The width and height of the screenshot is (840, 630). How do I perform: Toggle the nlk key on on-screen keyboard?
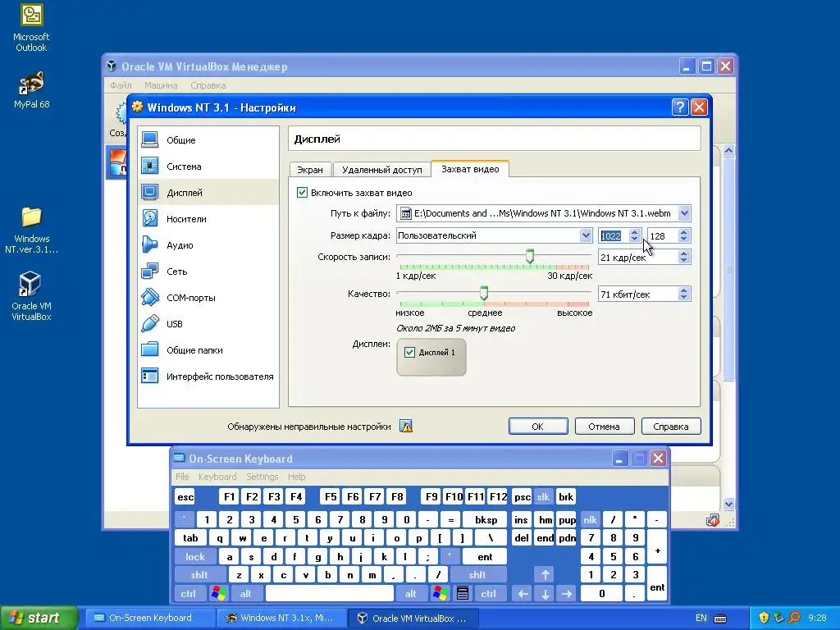pyautogui.click(x=590, y=519)
